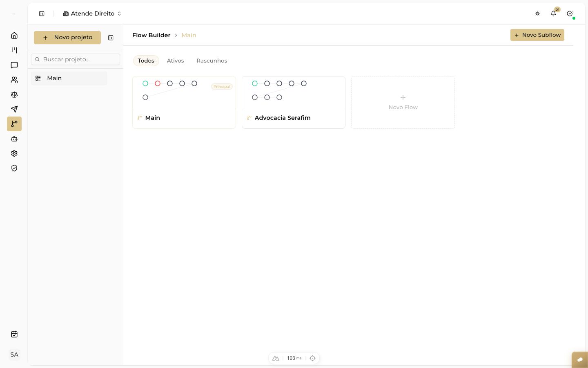Open the legal scales icon in sidebar
The image size is (588, 368).
click(x=14, y=94)
